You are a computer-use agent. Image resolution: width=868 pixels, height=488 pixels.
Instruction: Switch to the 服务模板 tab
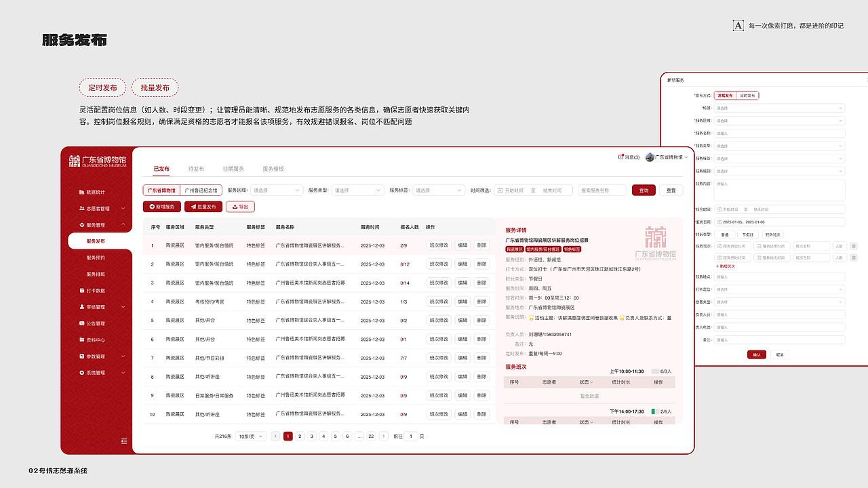273,169
